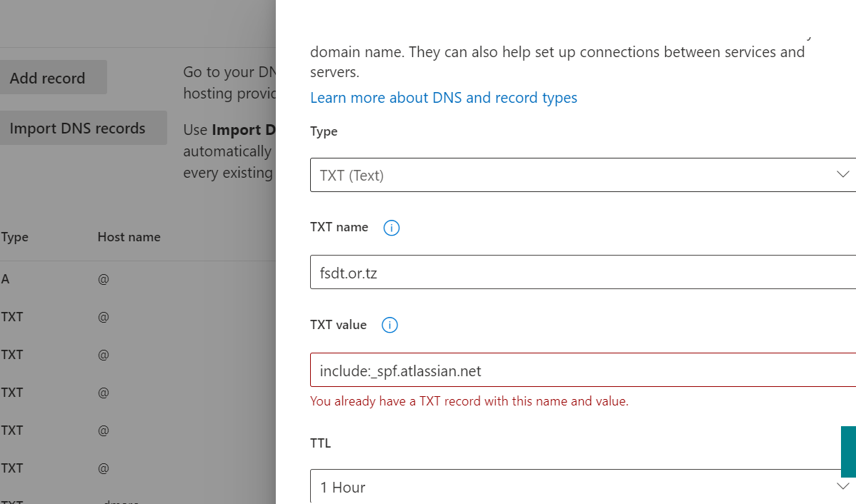The width and height of the screenshot is (856, 504).
Task: Open the TTL dropdown showing 1 Hour
Action: (x=583, y=487)
